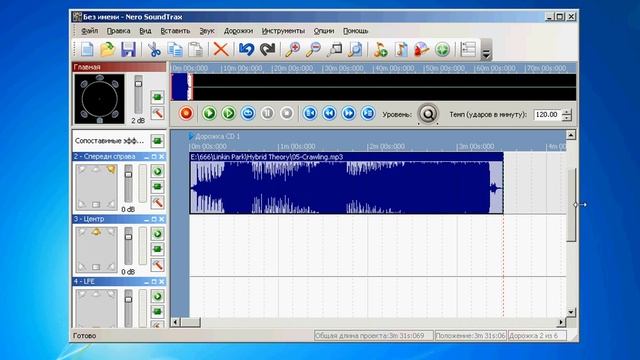Open the Инструменты menu
640x360 pixels.
pyautogui.click(x=283, y=31)
